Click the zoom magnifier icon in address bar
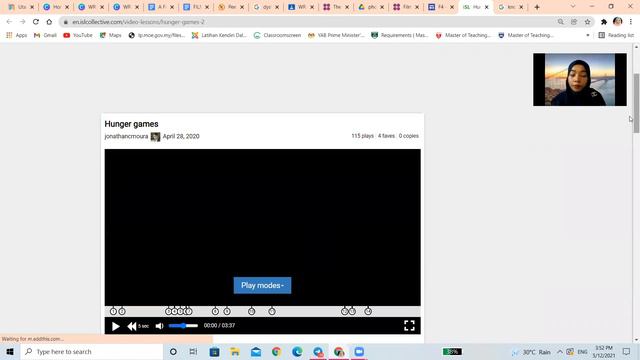This screenshot has height=360, width=640. 561,22
